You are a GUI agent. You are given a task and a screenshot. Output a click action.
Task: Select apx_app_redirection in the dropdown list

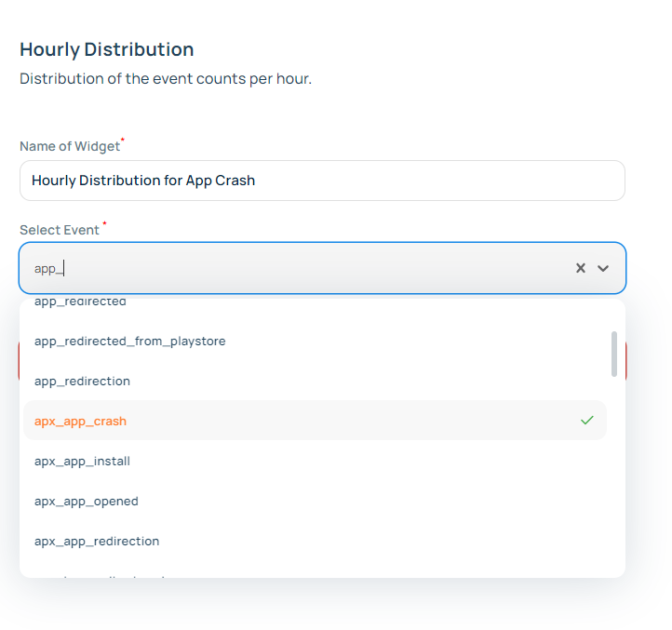(x=97, y=541)
